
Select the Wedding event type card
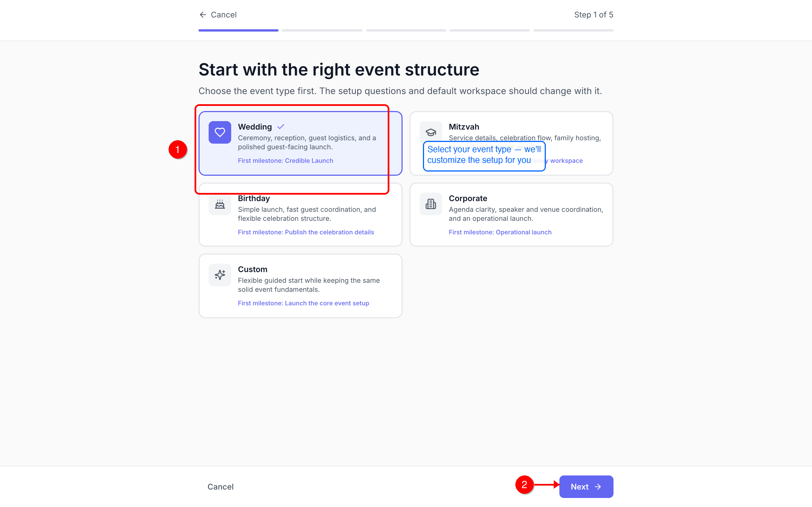tap(300, 144)
